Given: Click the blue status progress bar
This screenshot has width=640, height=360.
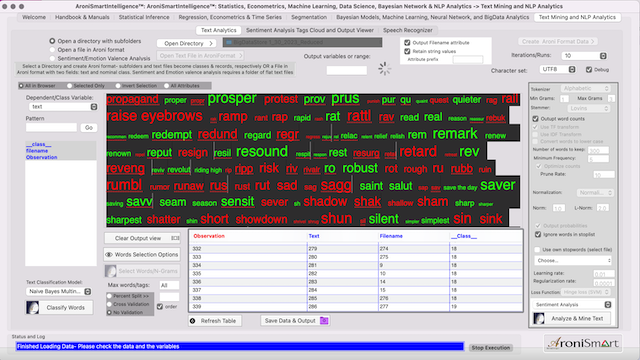Looking at the screenshot, I should (240, 347).
